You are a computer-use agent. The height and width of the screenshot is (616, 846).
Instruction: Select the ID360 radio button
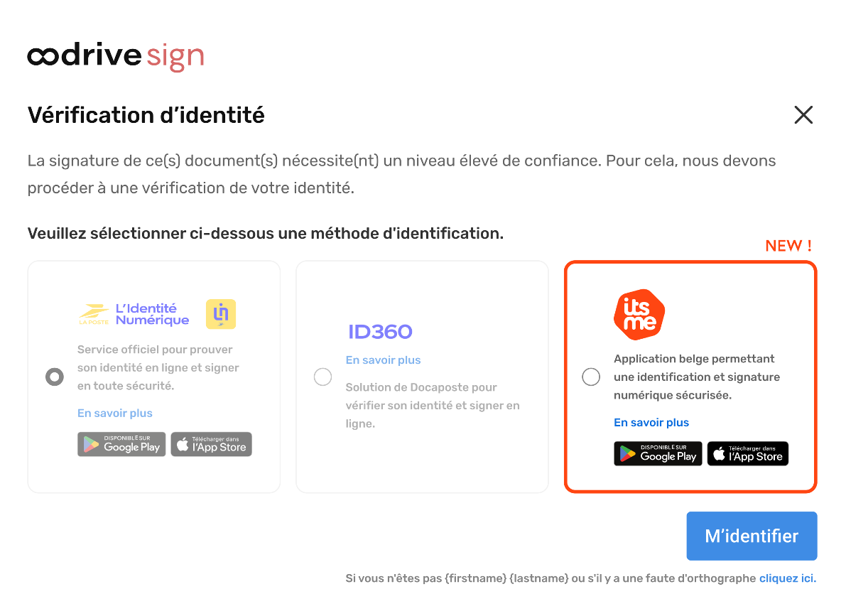(322, 377)
